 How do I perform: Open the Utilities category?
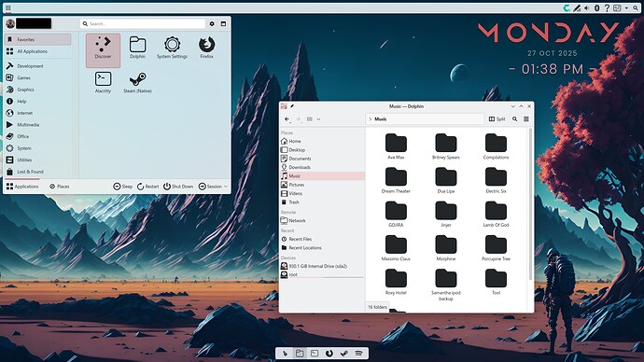(37, 160)
